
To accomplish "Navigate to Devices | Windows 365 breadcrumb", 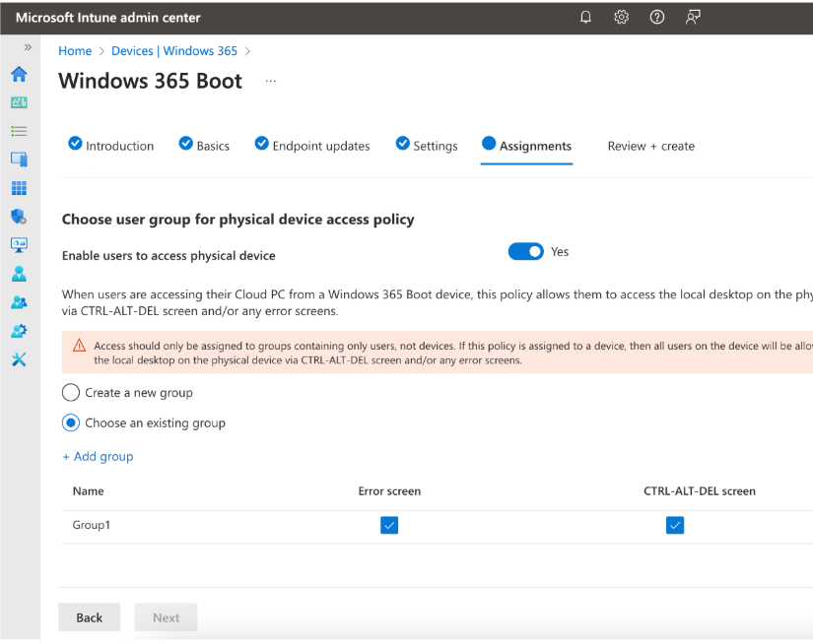I will [174, 51].
